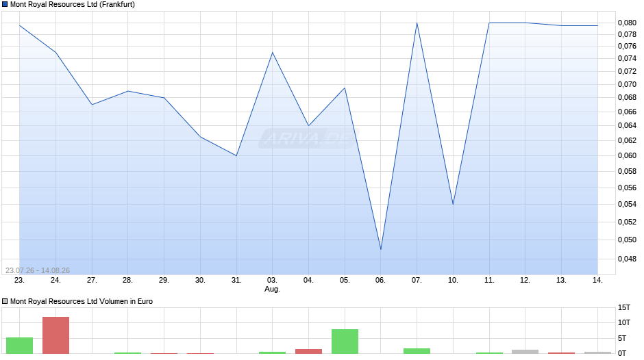Click the x-axis date label '28.'
The height and width of the screenshot is (360, 644).
pyautogui.click(x=127, y=281)
